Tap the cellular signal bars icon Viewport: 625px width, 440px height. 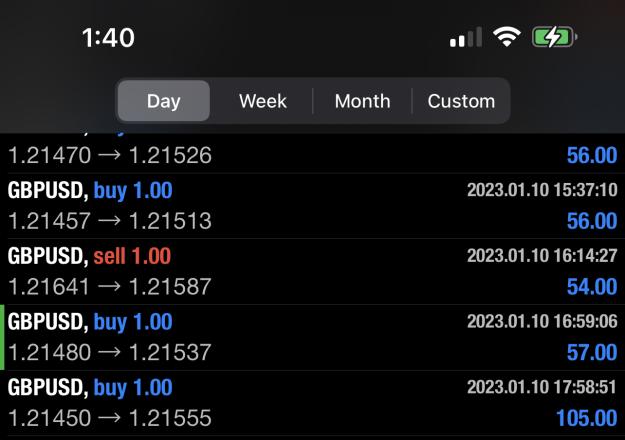click(x=466, y=37)
